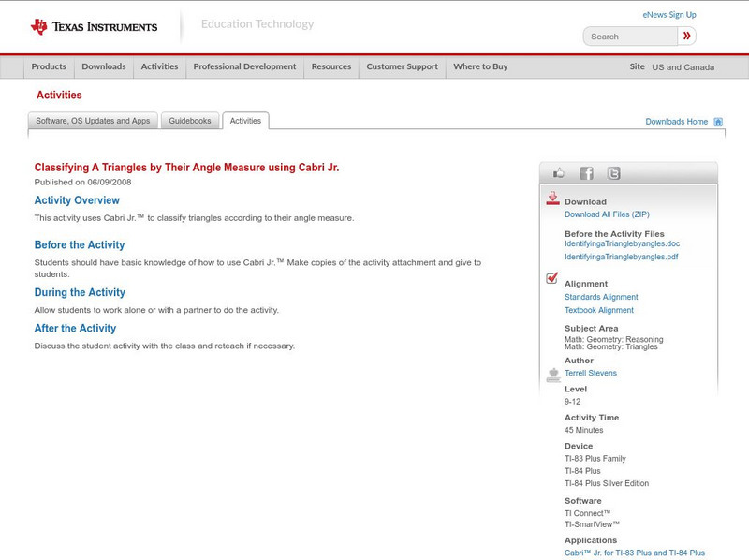Open the Products menu
Viewport: 749px width, 560px height.
pyautogui.click(x=49, y=66)
